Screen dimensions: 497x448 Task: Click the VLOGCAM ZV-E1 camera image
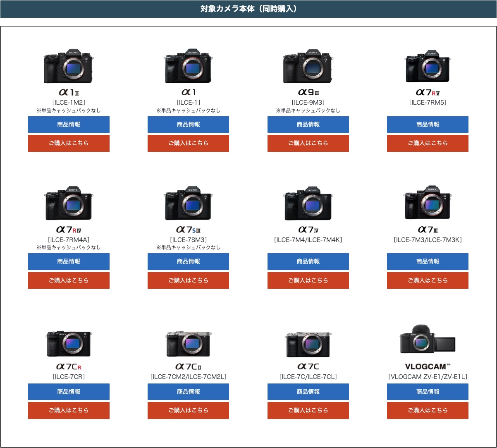point(428,339)
